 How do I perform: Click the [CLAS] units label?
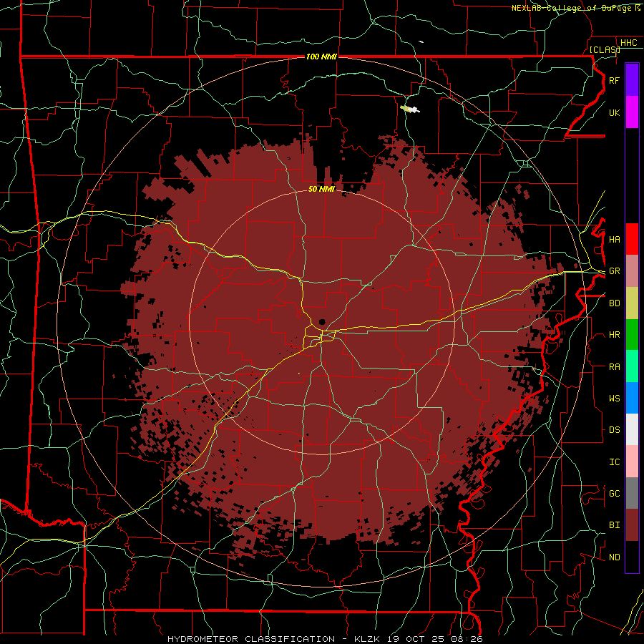pyautogui.click(x=605, y=49)
